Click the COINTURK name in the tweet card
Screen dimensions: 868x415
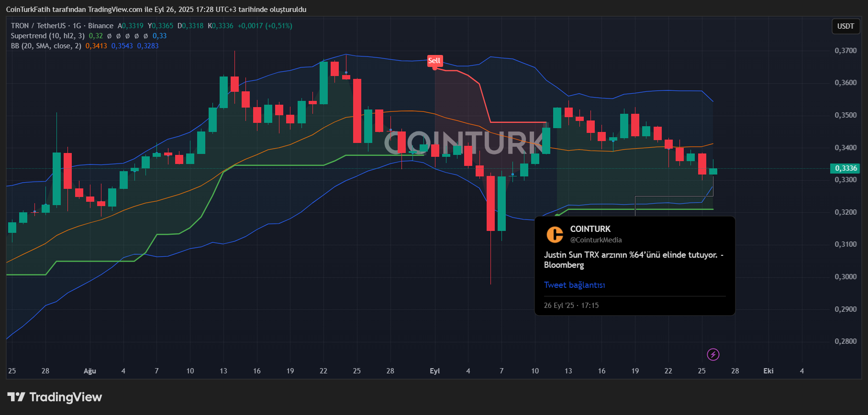[590, 229]
